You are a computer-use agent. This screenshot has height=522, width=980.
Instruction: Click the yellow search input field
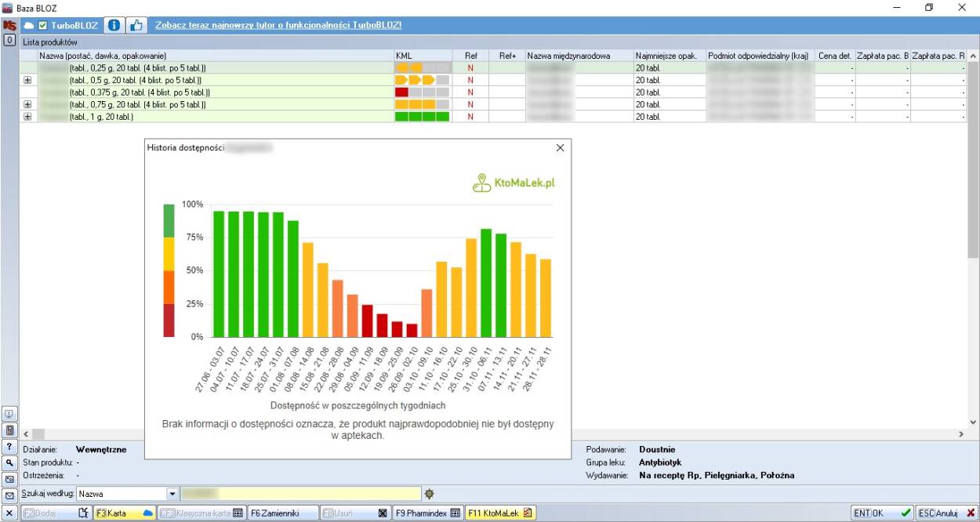coord(301,494)
